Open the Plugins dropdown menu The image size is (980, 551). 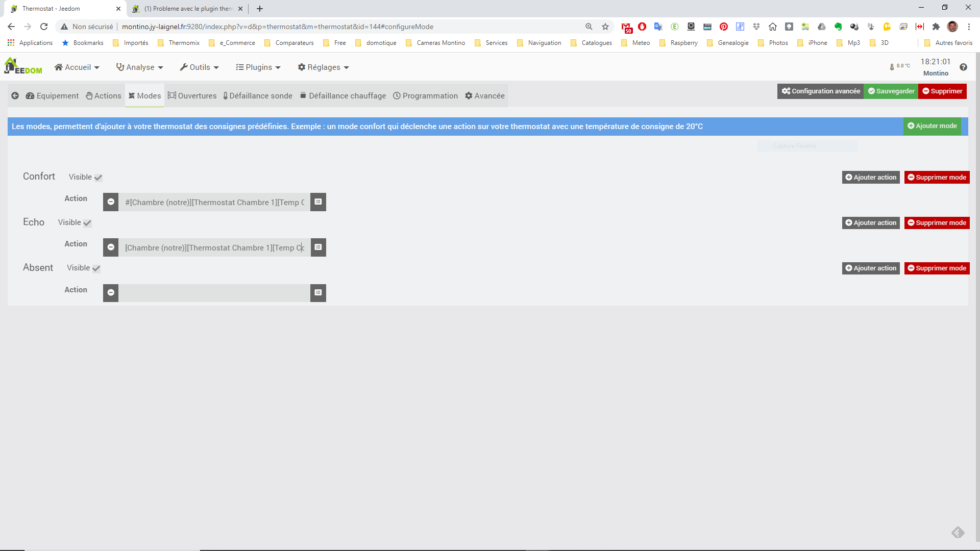click(x=258, y=67)
